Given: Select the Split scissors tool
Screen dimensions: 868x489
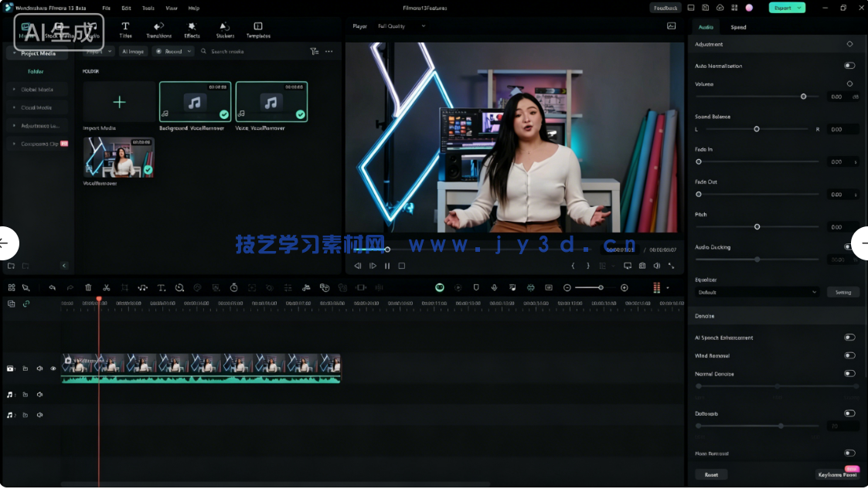Looking at the screenshot, I should 107,287.
